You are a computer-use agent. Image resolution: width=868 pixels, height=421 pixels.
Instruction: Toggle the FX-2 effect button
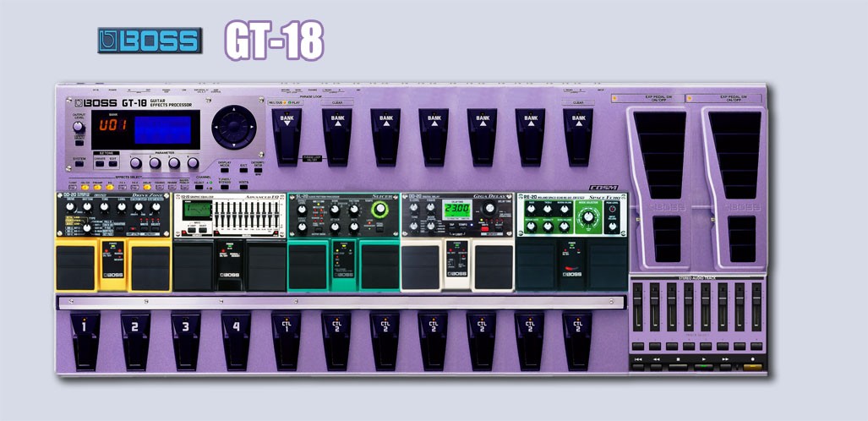pos(134,187)
